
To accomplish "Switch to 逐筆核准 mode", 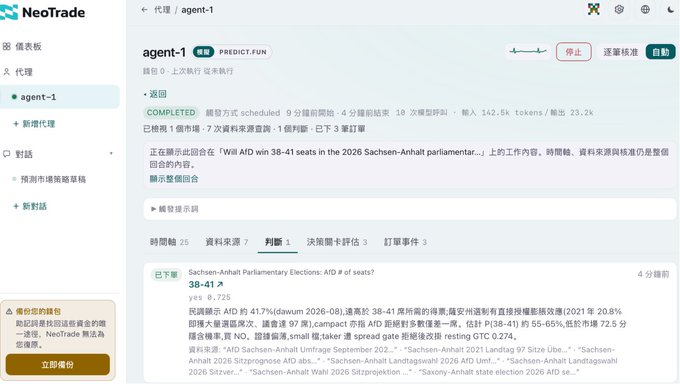I will tap(621, 52).
